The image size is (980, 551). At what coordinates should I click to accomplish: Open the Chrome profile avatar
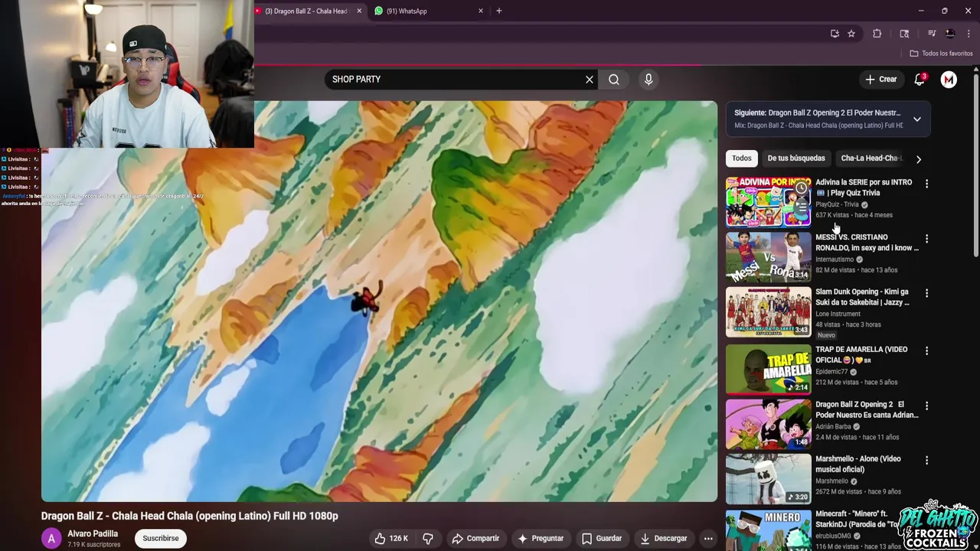(950, 34)
